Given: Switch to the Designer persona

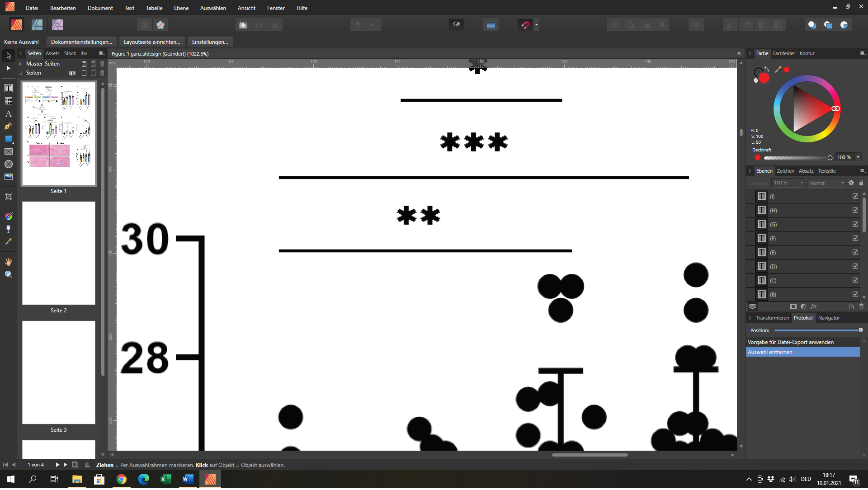Looking at the screenshot, I should click(37, 25).
